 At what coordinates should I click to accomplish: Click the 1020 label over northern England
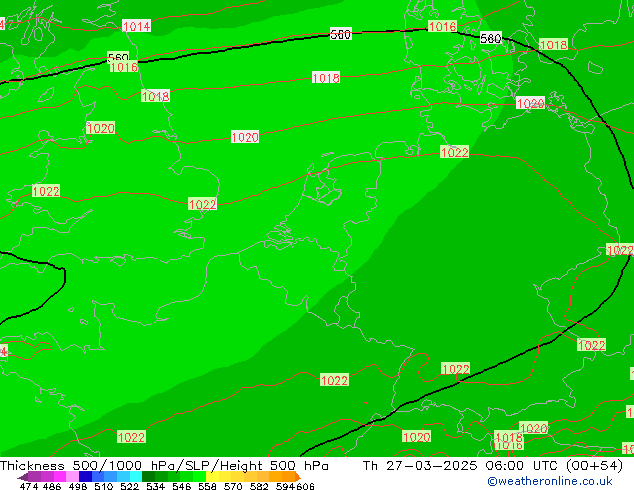[x=101, y=129]
